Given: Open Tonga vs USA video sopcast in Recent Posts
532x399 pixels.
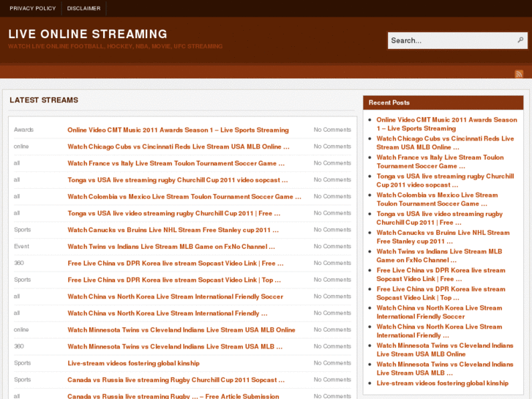Looking at the screenshot, I should (445, 180).
